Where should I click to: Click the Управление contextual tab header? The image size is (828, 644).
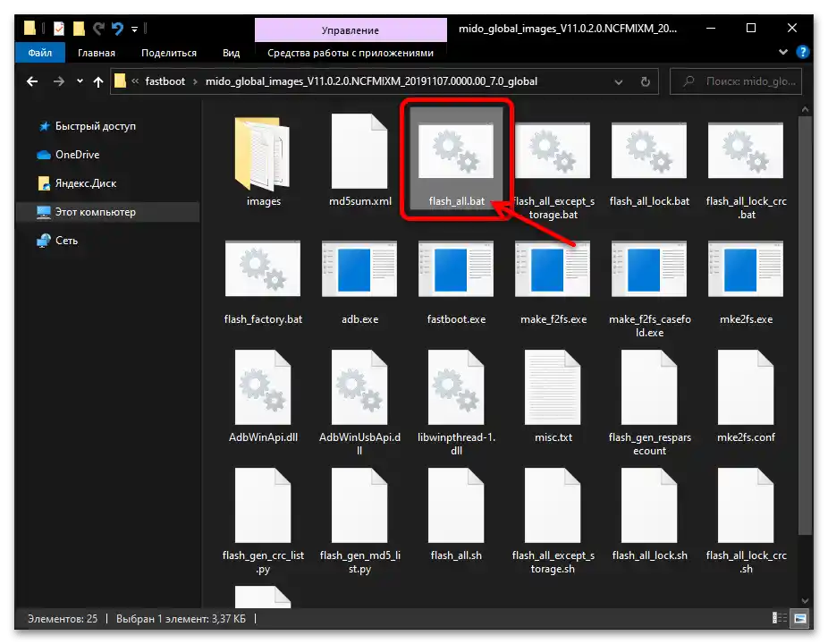[x=351, y=30]
